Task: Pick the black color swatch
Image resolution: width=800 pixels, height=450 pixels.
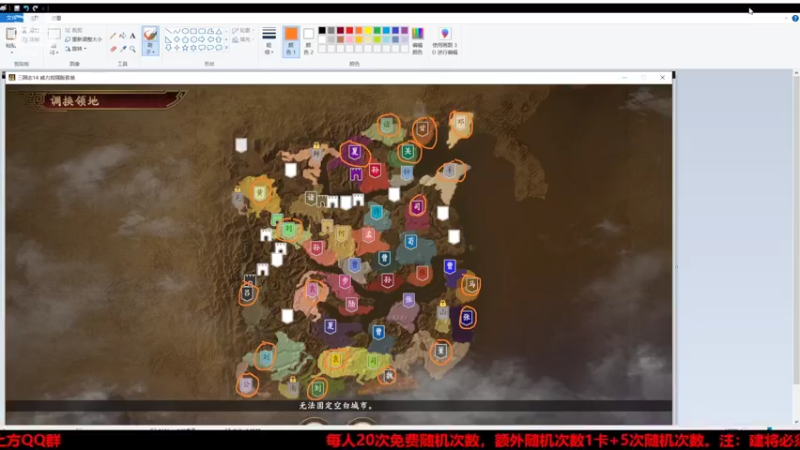Action: (322, 31)
